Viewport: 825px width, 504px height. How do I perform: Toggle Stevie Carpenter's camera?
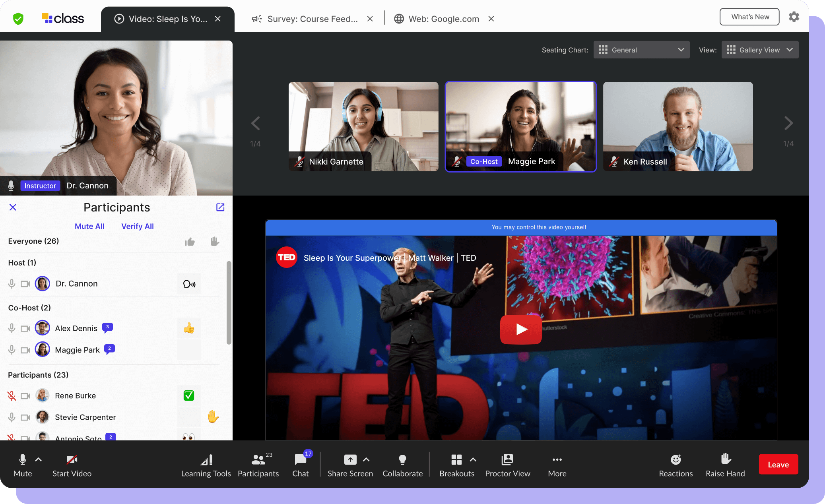click(25, 417)
